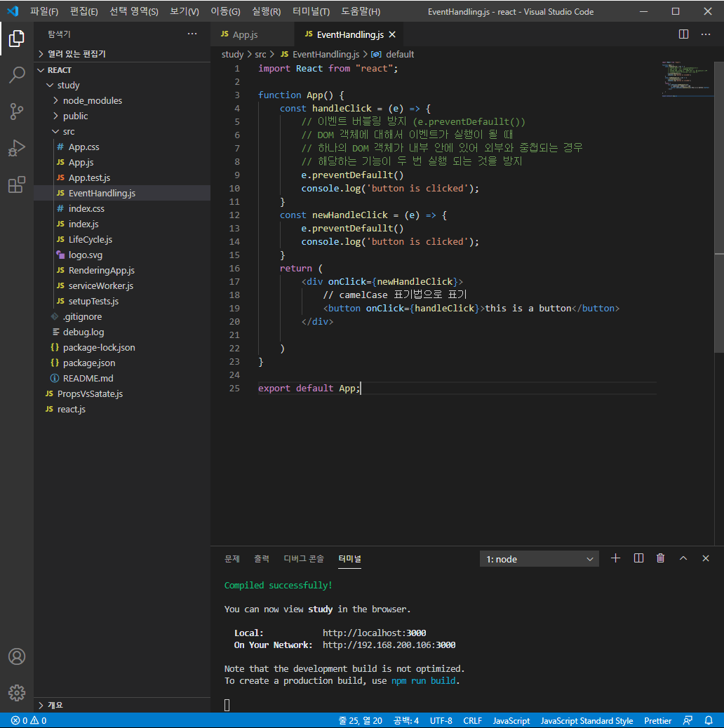Open .gitignore file in the tree
The width and height of the screenshot is (724, 728).
click(x=82, y=316)
